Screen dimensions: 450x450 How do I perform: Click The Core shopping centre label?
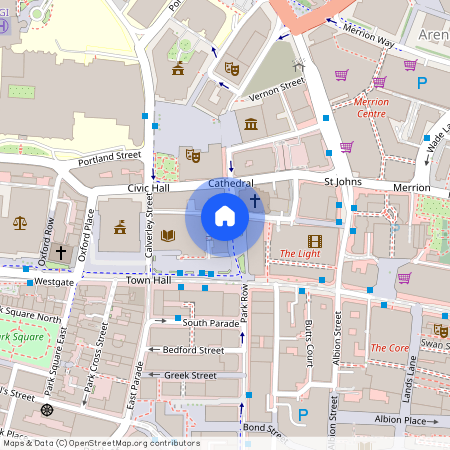[390, 348]
